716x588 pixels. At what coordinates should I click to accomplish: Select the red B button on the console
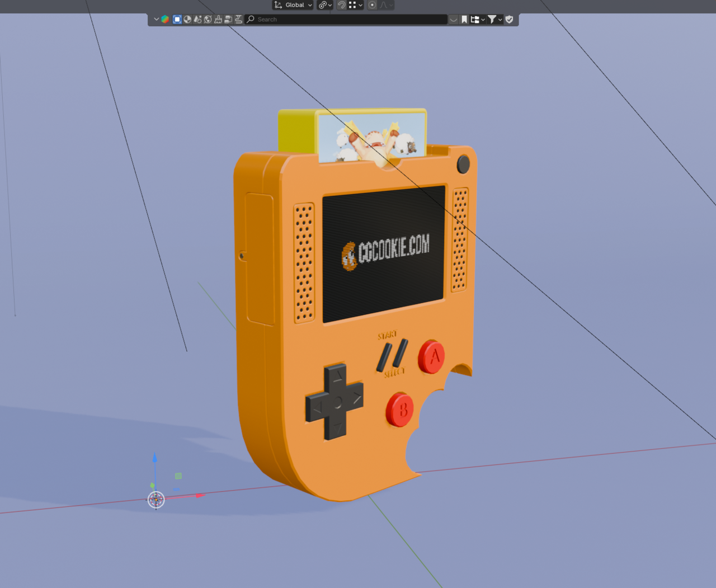click(x=399, y=410)
